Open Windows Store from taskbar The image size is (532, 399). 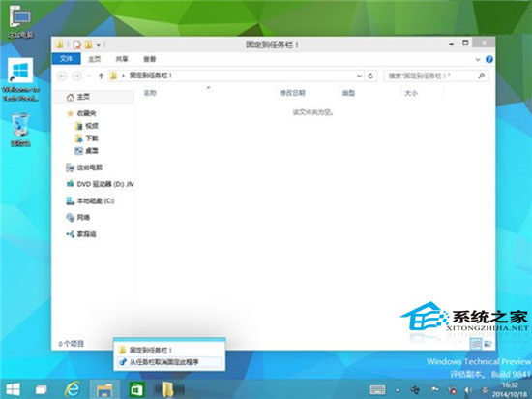pyautogui.click(x=136, y=389)
